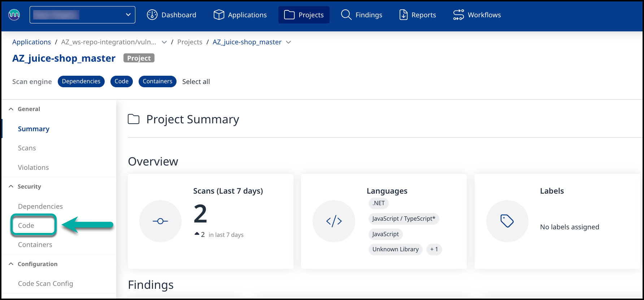The width and height of the screenshot is (644, 300).
Task: Expand the application breadcrumb chevron
Action: [164, 42]
